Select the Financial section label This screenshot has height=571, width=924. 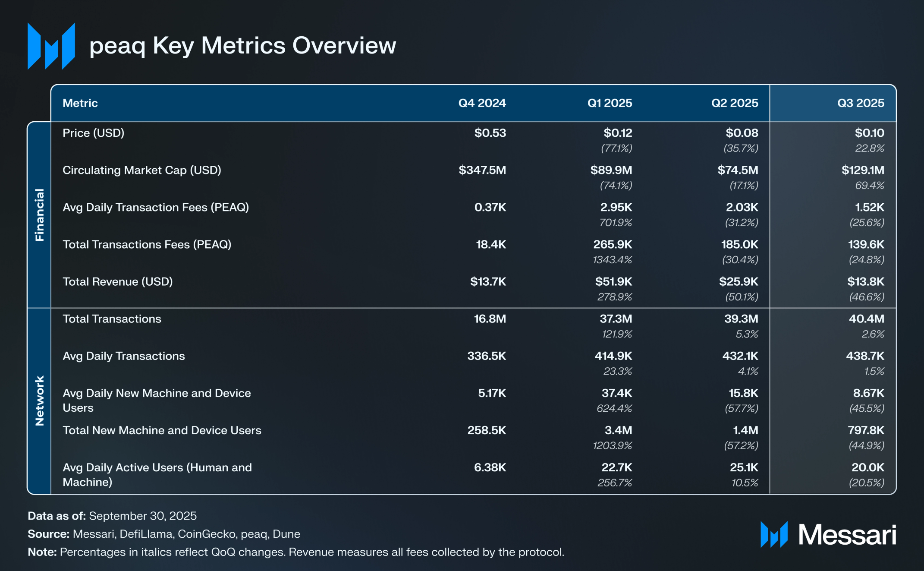click(39, 215)
